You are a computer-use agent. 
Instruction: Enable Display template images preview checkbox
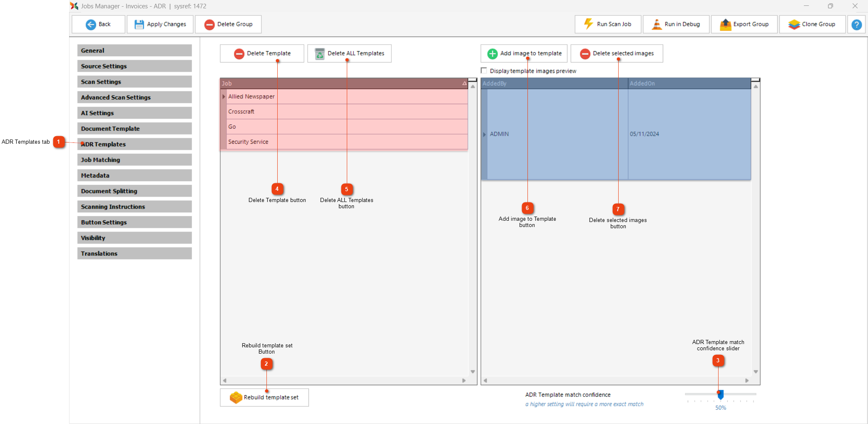[484, 71]
